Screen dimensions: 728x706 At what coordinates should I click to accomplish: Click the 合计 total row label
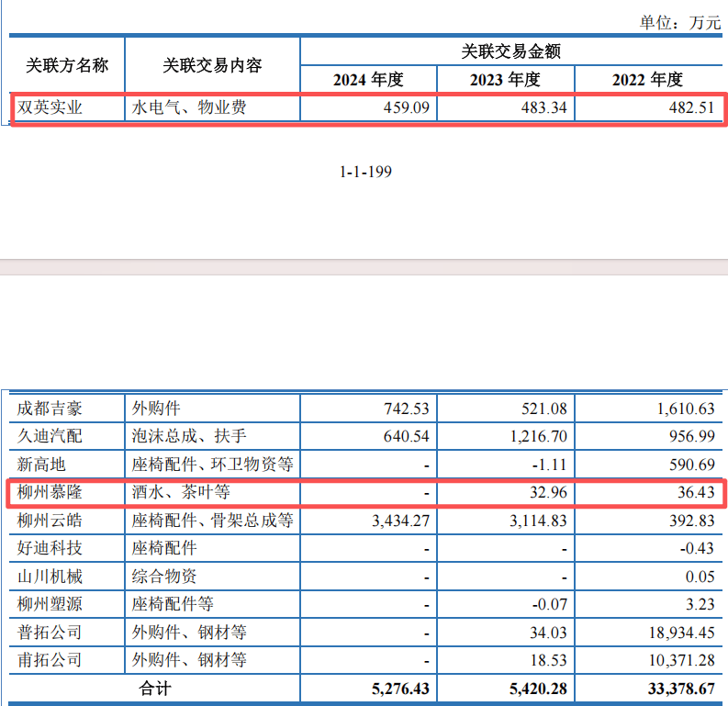[x=154, y=688]
